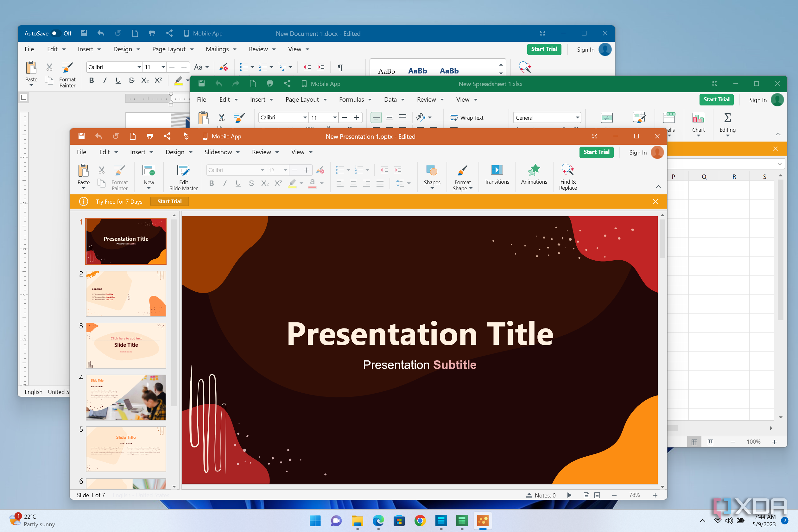Open the Slideshow menu
This screenshot has width=798, height=532.
222,152
